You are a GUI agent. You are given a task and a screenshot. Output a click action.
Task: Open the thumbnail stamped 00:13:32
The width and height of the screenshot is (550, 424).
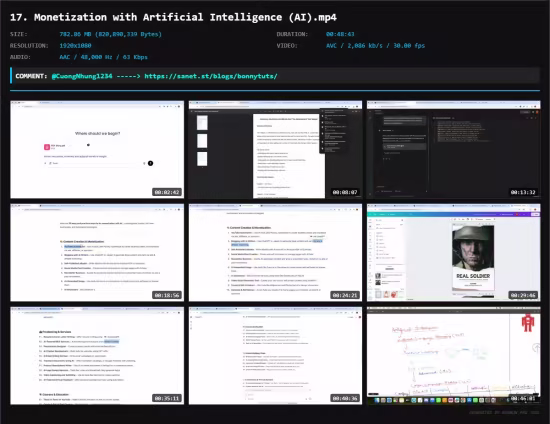454,150
